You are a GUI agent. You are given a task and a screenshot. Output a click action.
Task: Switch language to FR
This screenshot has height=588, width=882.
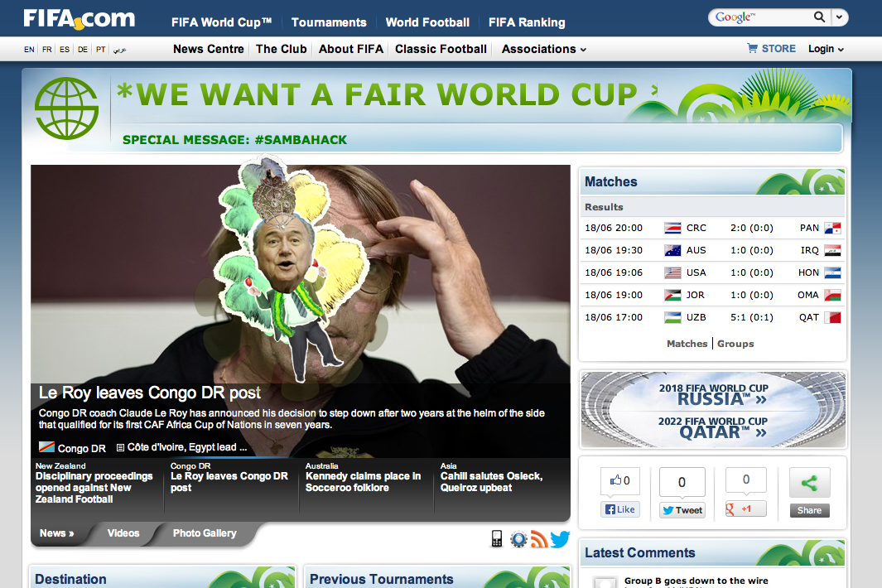(47, 50)
